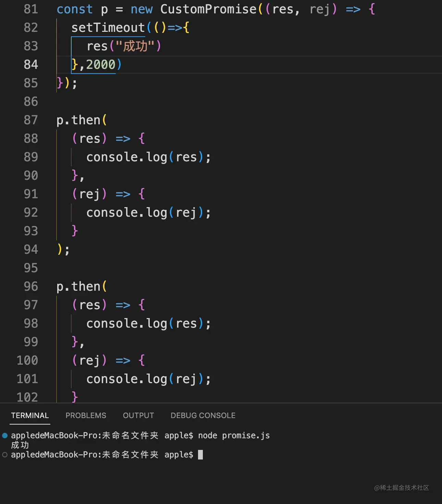Switch to the TERMINAL tab
Image resolution: width=442 pixels, height=504 pixels.
point(30,415)
